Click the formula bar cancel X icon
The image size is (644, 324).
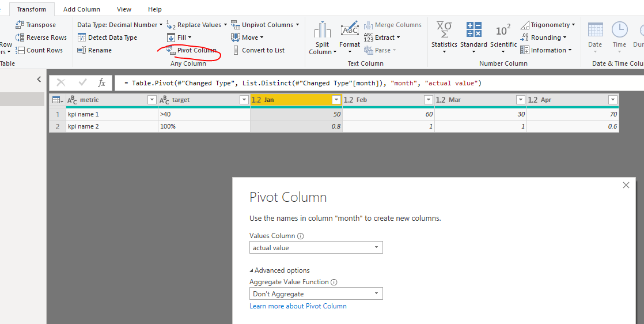click(x=61, y=82)
